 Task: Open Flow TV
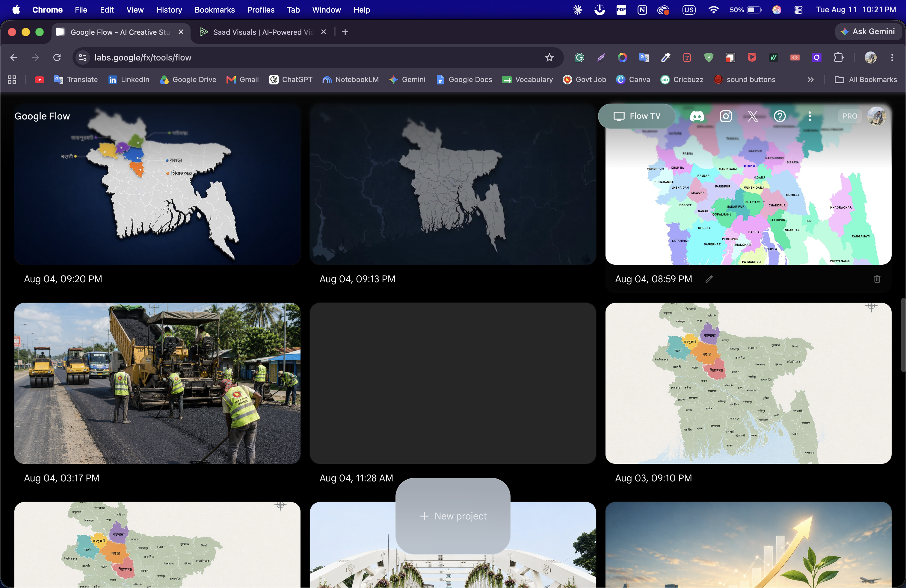[636, 116]
